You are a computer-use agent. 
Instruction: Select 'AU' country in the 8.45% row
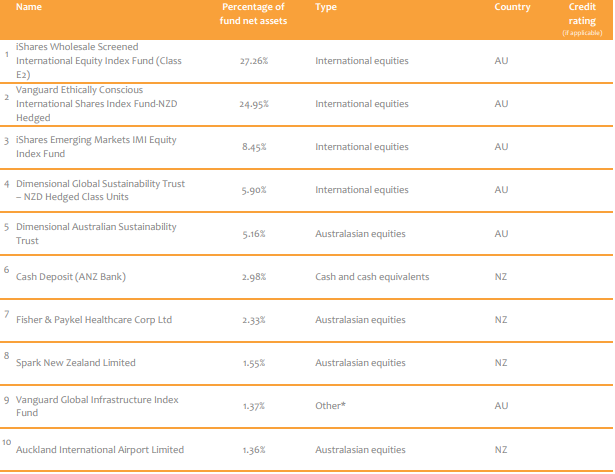coord(501,147)
